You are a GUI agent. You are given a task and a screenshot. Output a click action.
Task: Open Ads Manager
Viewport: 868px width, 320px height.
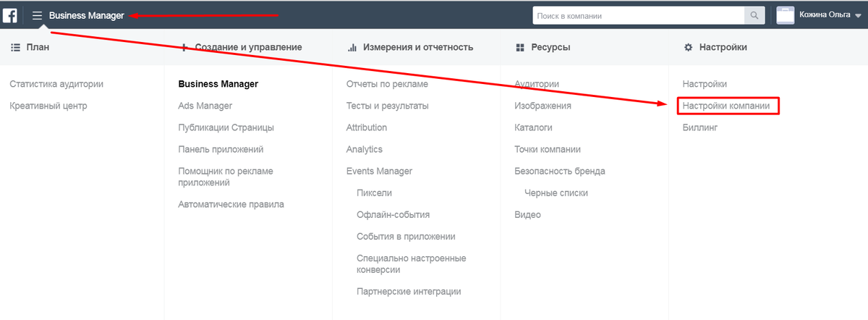[x=205, y=106]
